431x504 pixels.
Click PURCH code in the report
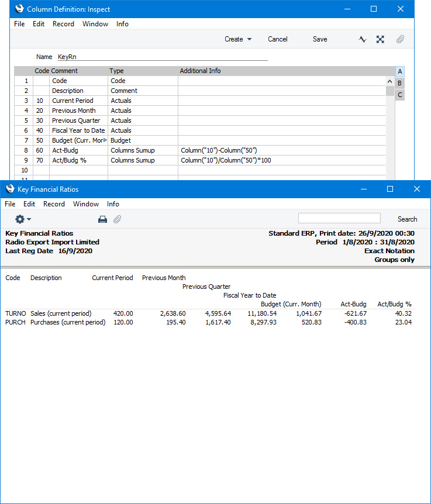point(15,322)
